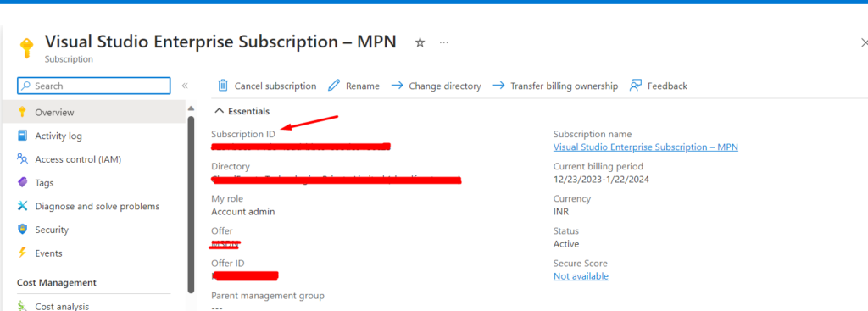This screenshot has width=868, height=311.
Task: Click into the sidebar Search field
Action: click(94, 86)
